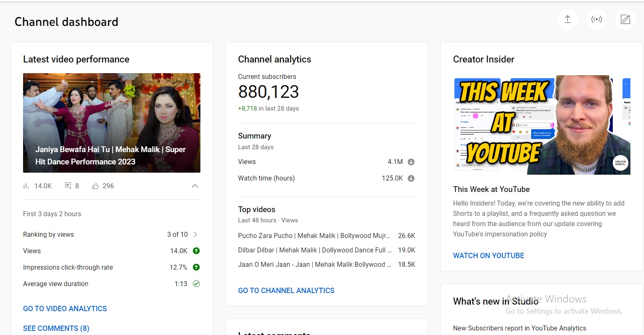Click the 3 of 10 ranking value

177,234
